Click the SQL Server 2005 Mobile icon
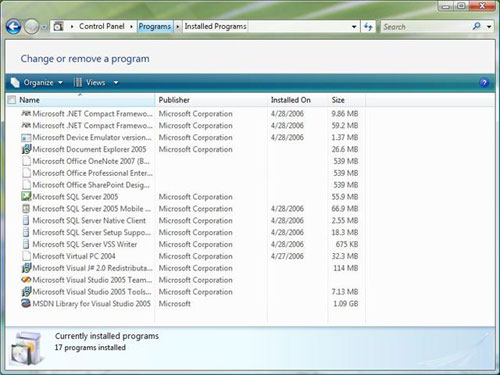 [x=26, y=209]
